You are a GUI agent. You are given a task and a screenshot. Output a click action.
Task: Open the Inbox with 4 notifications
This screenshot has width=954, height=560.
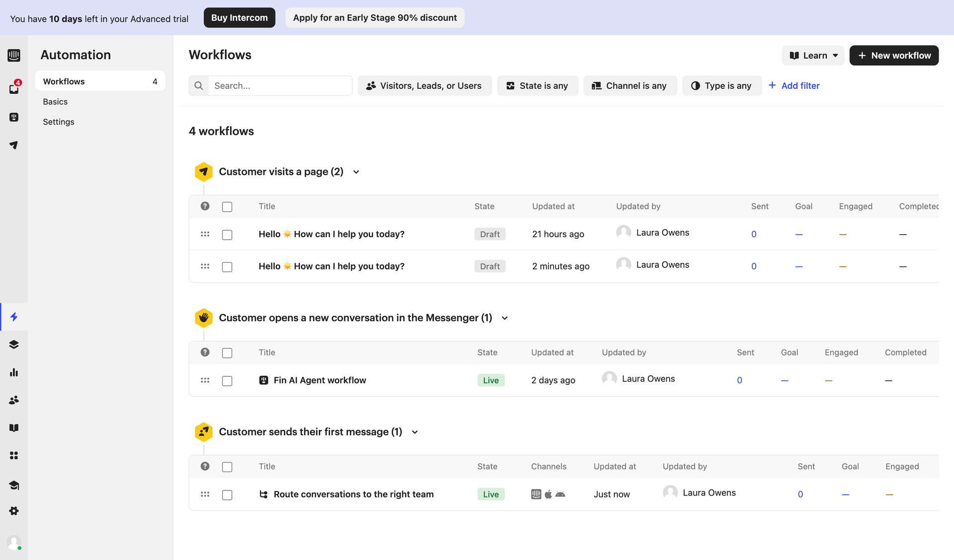coord(14,88)
